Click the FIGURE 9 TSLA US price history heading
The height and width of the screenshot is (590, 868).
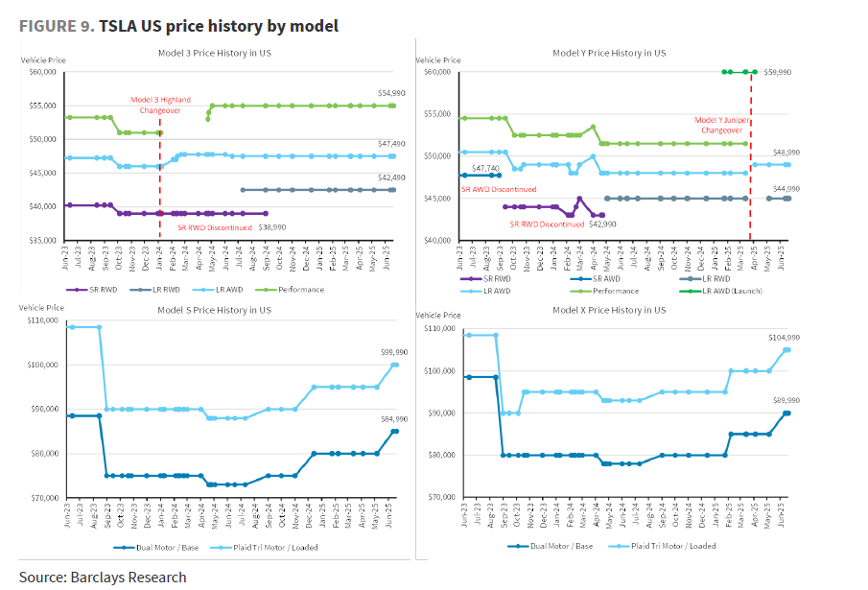point(178,26)
